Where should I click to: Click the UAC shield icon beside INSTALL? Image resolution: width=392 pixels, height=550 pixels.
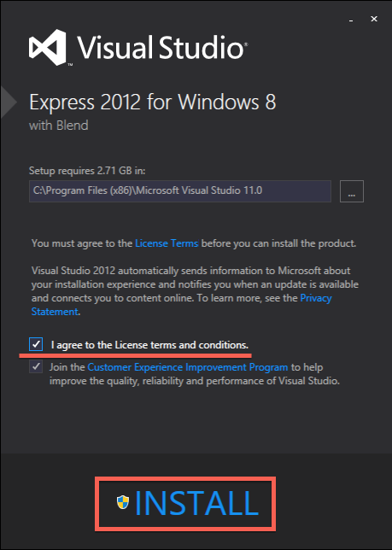123,502
